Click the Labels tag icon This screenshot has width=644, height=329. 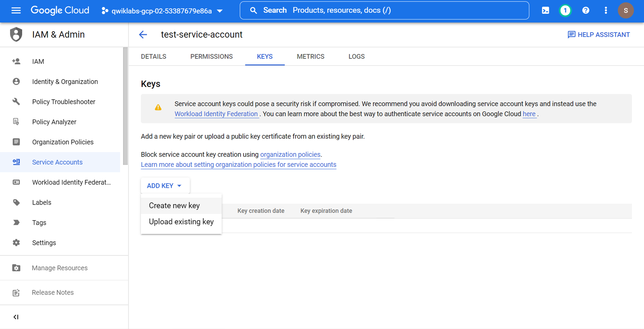click(16, 202)
